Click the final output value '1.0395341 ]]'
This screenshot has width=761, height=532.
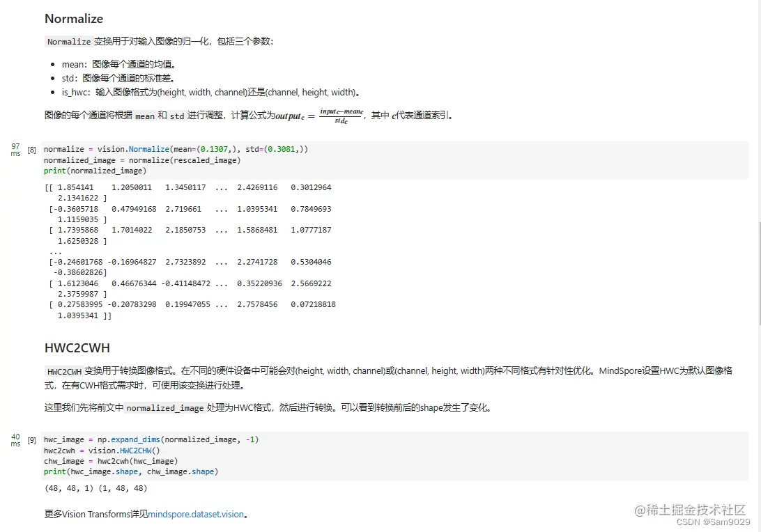pyautogui.click(x=84, y=315)
